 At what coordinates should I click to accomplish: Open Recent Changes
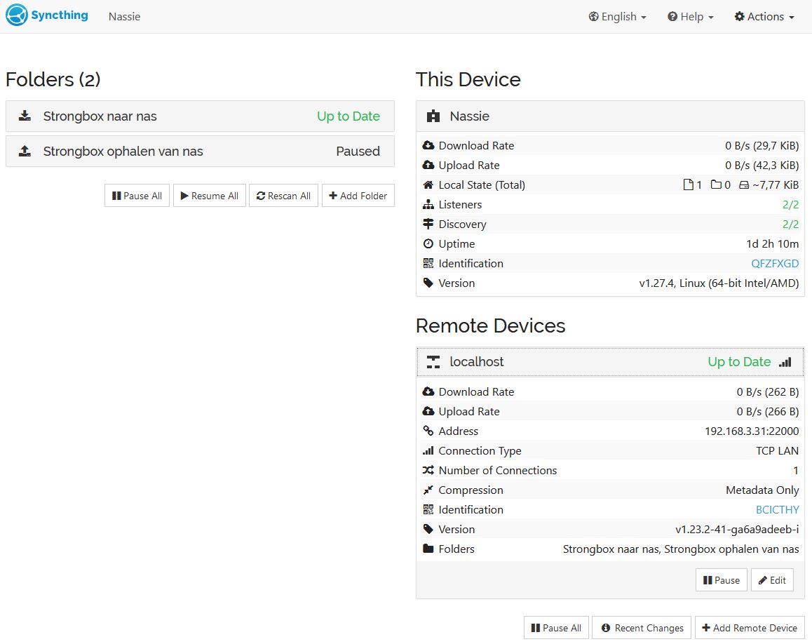coord(642,627)
